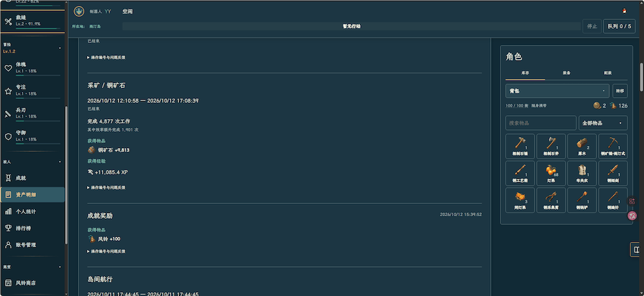Image resolution: width=644 pixels, height=296 pixels.
Task: Select the star icon for 专注
Action: coord(8,91)
